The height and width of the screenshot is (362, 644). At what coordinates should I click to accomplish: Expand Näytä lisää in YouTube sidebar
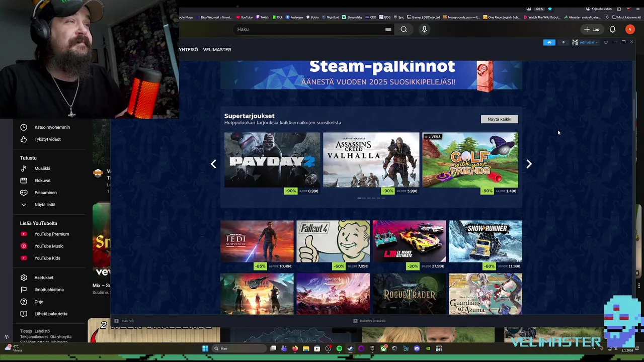click(x=49, y=205)
